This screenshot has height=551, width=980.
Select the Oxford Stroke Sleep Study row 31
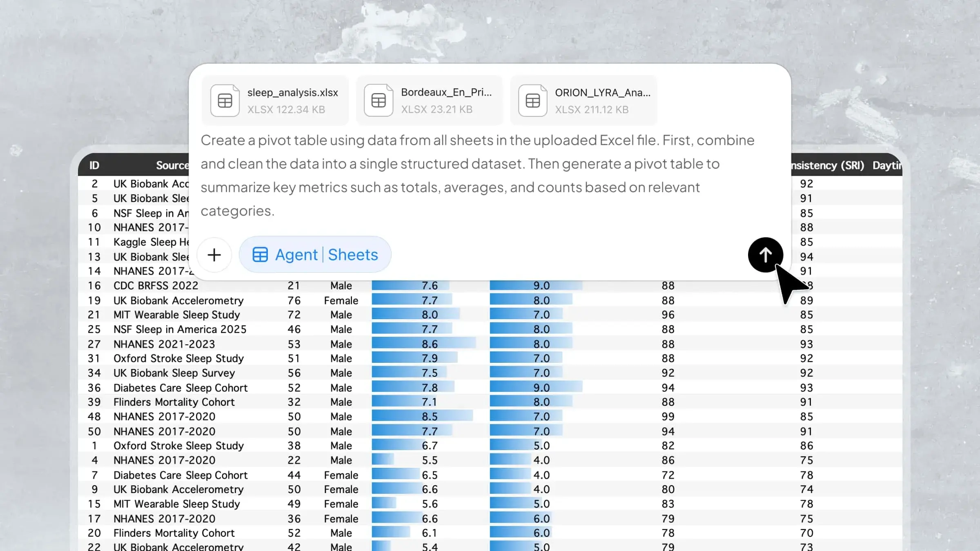coord(490,358)
